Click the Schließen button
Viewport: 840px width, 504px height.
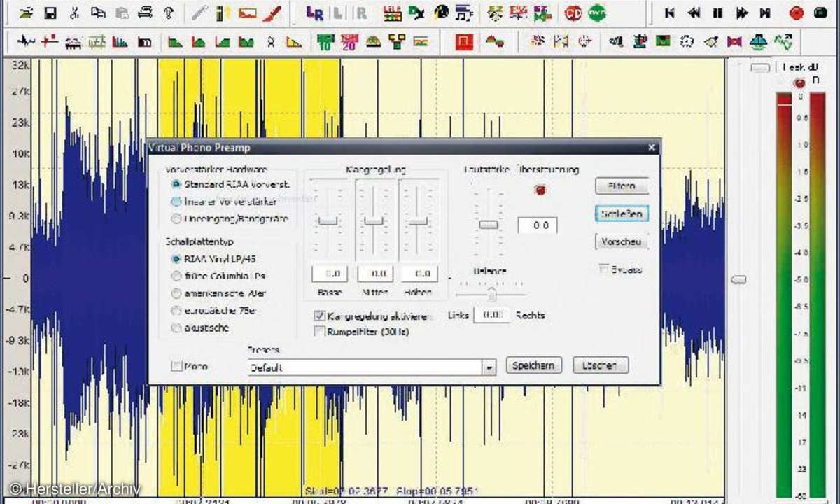pyautogui.click(x=622, y=213)
